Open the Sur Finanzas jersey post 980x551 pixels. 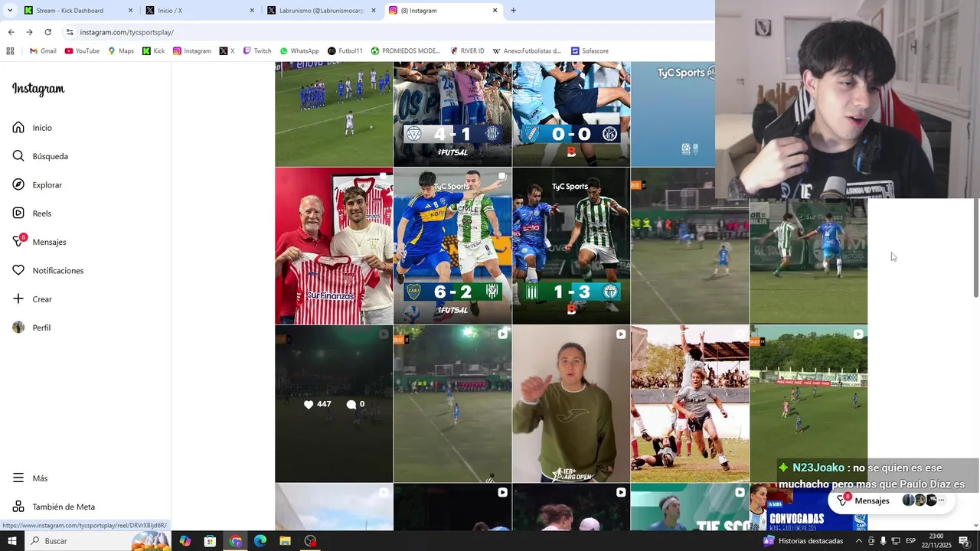click(x=334, y=246)
